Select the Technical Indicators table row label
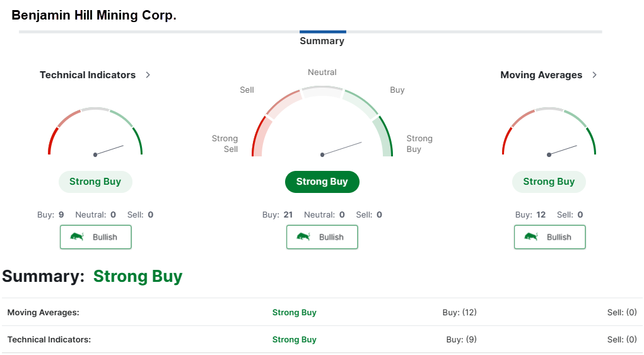644x355 pixels. [49, 340]
